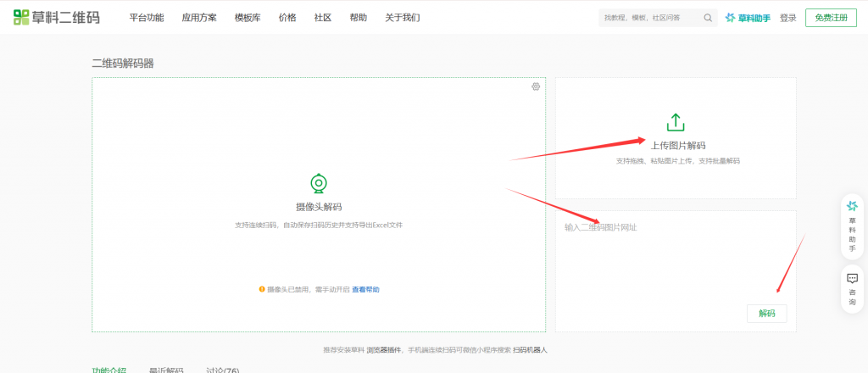The image size is (868, 373).
Task: Select 摄像头解码 label
Action: [x=319, y=207]
